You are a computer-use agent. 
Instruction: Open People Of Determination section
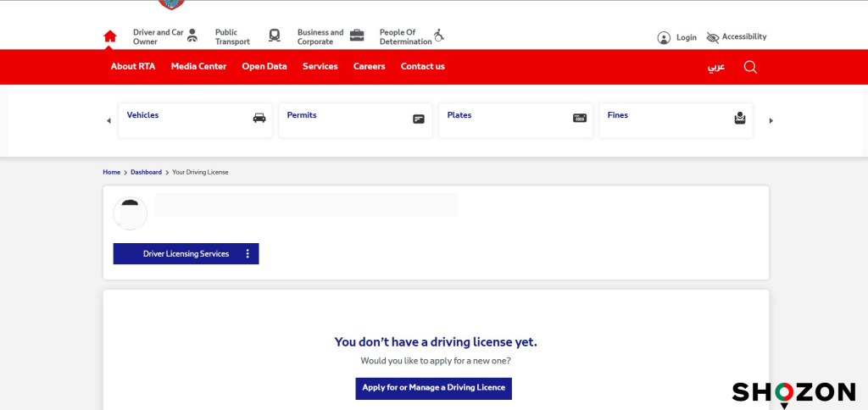click(405, 36)
